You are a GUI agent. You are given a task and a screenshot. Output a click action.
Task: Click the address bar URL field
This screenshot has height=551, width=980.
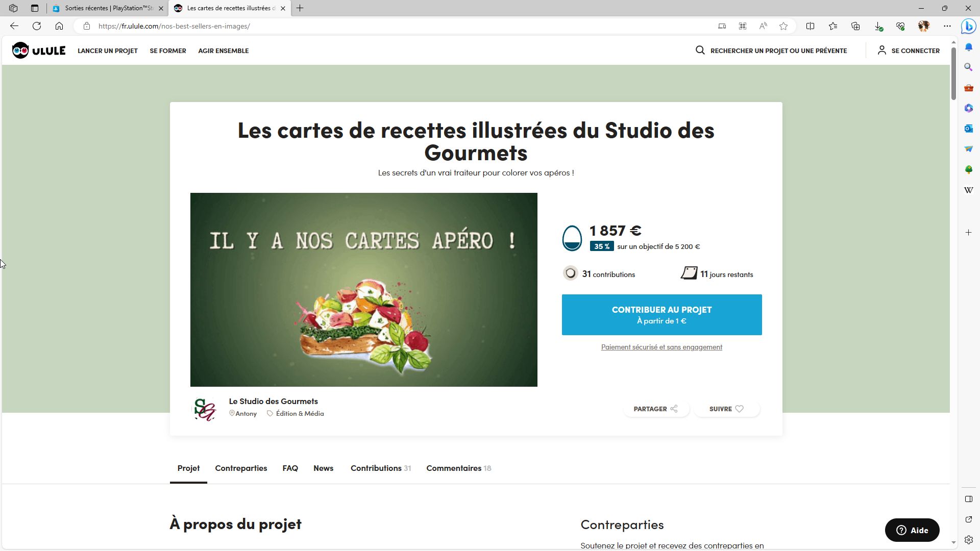tap(398, 26)
